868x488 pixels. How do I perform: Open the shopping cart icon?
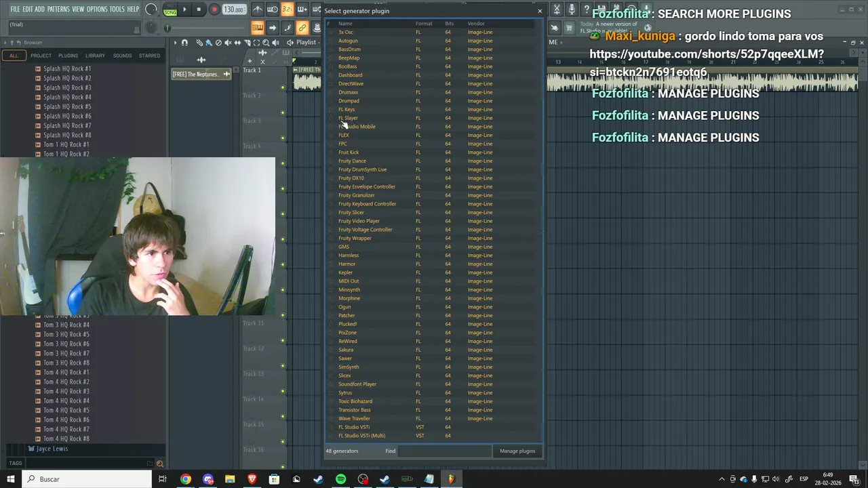[x=569, y=28]
